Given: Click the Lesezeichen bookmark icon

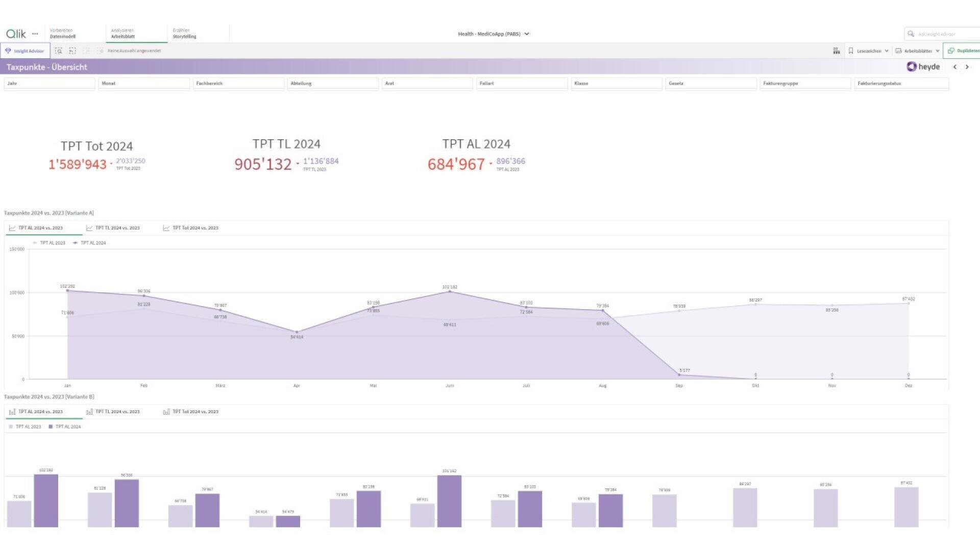Looking at the screenshot, I should 851,51.
